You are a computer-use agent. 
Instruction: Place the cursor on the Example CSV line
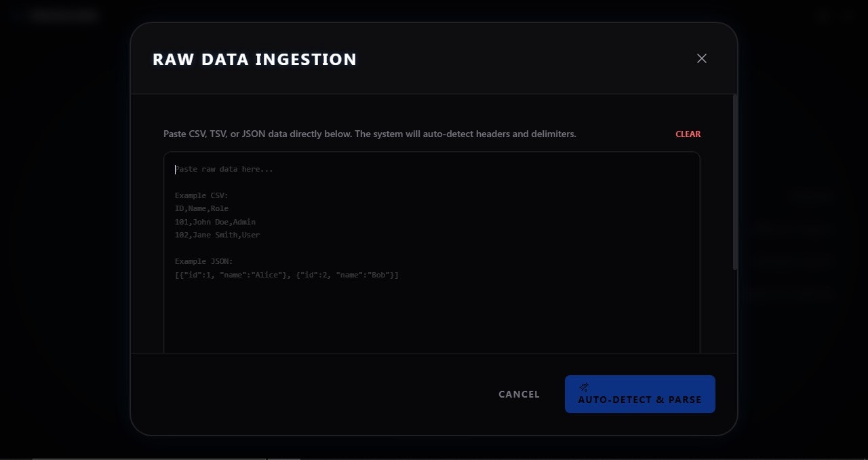pos(201,195)
